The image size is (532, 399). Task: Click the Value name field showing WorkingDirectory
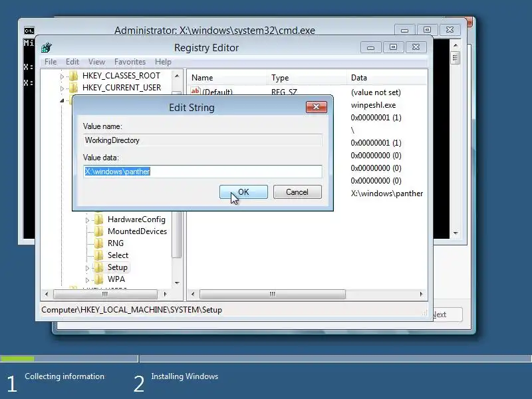[x=203, y=140]
